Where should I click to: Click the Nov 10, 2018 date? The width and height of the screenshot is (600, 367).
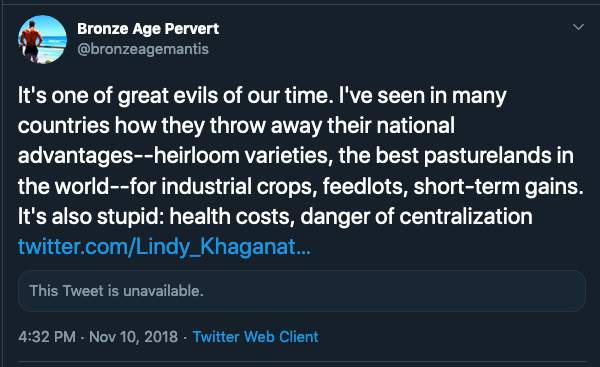tap(134, 337)
